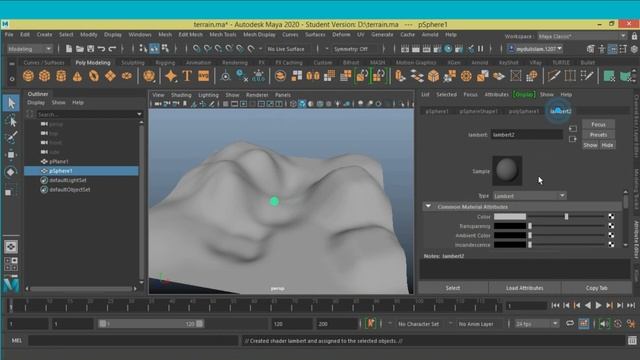This screenshot has height=360, width=640.
Task: Open the material Type Lambert dropdown
Action: [530, 196]
